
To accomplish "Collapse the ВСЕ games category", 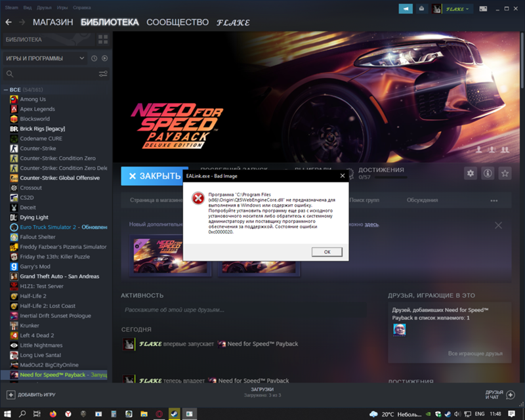I will [6, 89].
